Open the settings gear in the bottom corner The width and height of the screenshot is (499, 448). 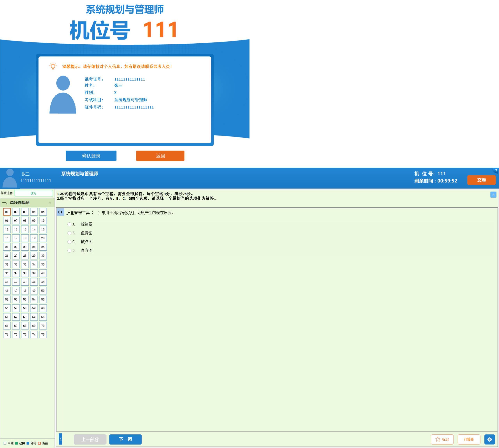click(x=490, y=439)
